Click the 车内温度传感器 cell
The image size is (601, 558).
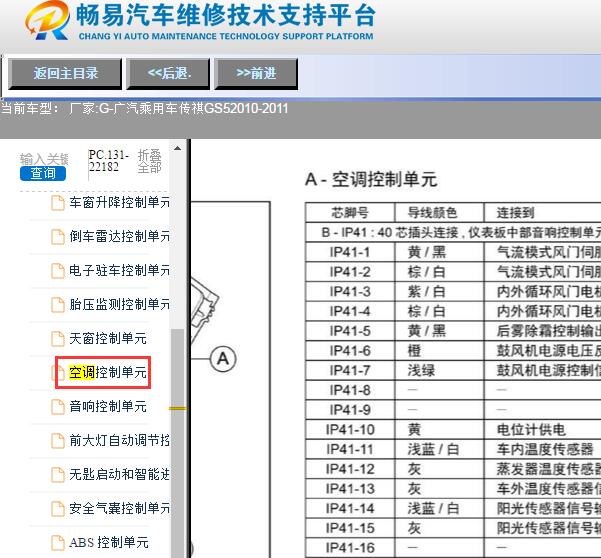point(543,449)
